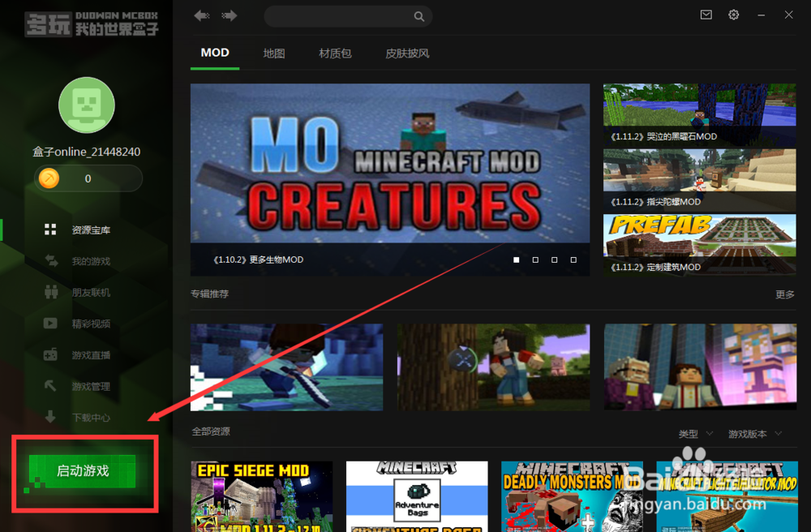Open the first album with sword character
Viewport: 811px width, 532px height.
pyautogui.click(x=286, y=367)
